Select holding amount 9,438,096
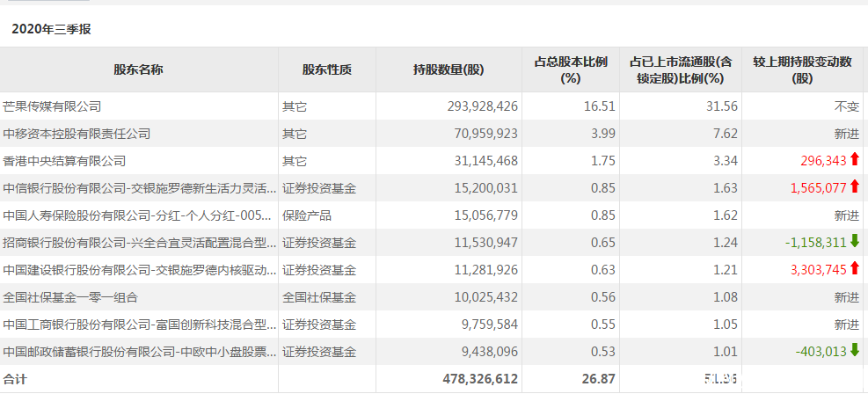The width and height of the screenshot is (868, 394). 489,352
